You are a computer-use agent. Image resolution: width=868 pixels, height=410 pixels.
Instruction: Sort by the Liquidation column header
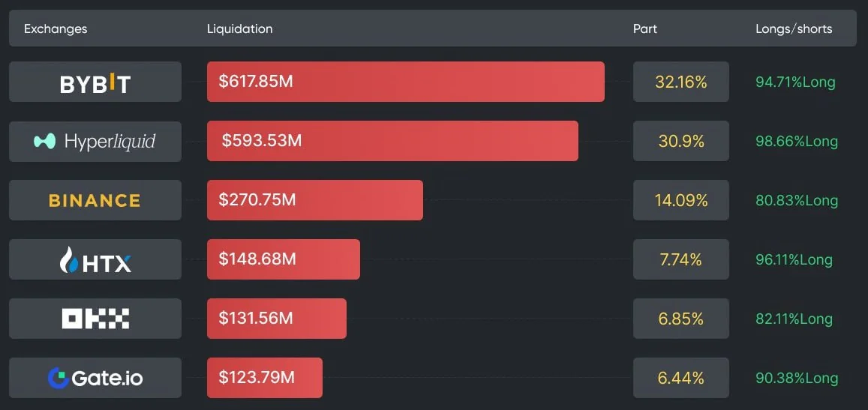click(239, 29)
